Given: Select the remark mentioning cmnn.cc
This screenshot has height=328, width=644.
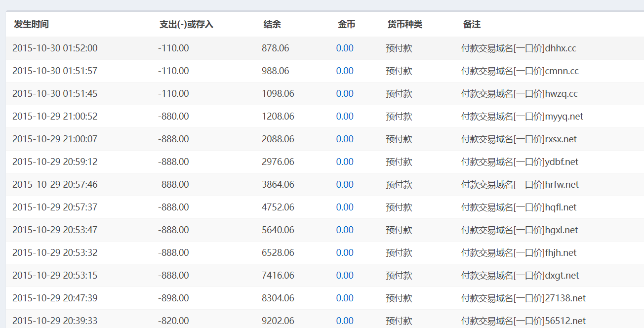Looking at the screenshot, I should pos(520,71).
